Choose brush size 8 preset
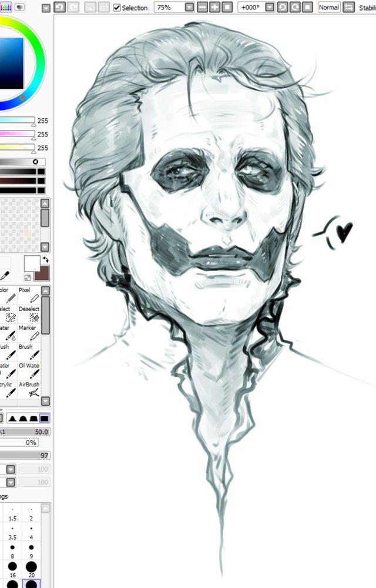376x588 pixels. [x=12, y=552]
